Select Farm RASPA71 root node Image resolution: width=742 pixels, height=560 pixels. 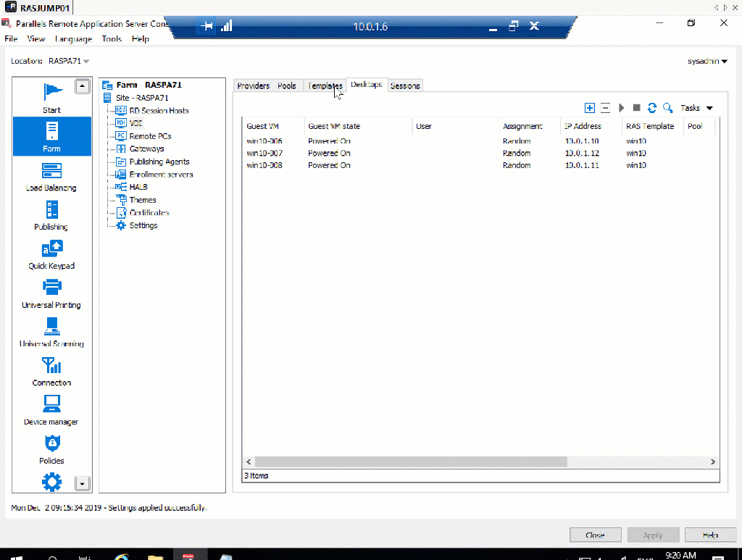click(149, 85)
